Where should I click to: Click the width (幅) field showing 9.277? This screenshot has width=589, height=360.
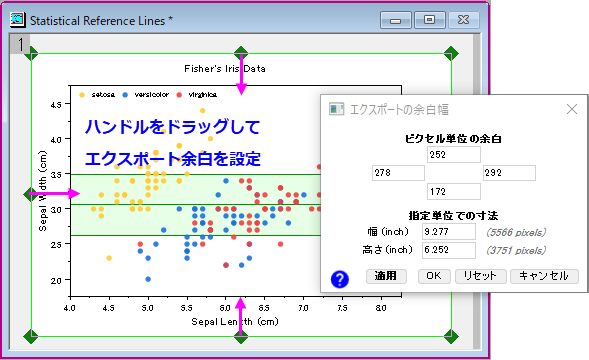pyautogui.click(x=449, y=231)
